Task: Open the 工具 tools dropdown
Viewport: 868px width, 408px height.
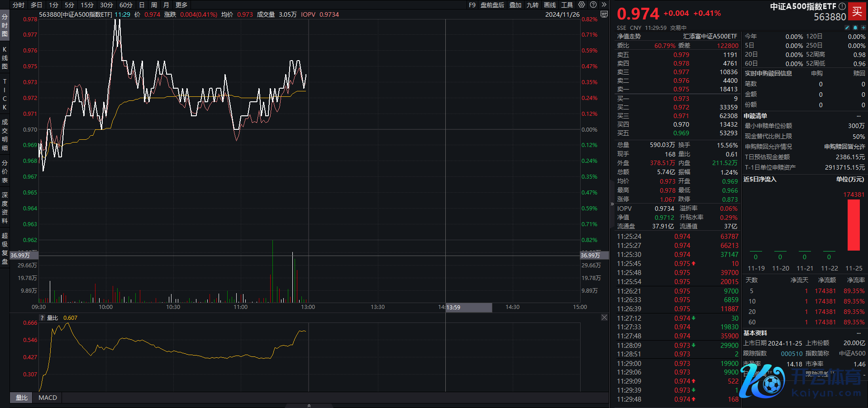Action: [567, 5]
